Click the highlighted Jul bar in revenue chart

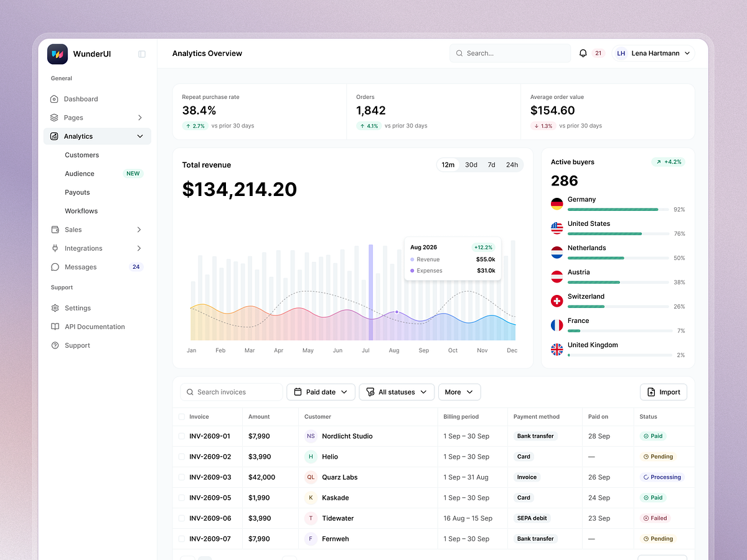point(370,292)
